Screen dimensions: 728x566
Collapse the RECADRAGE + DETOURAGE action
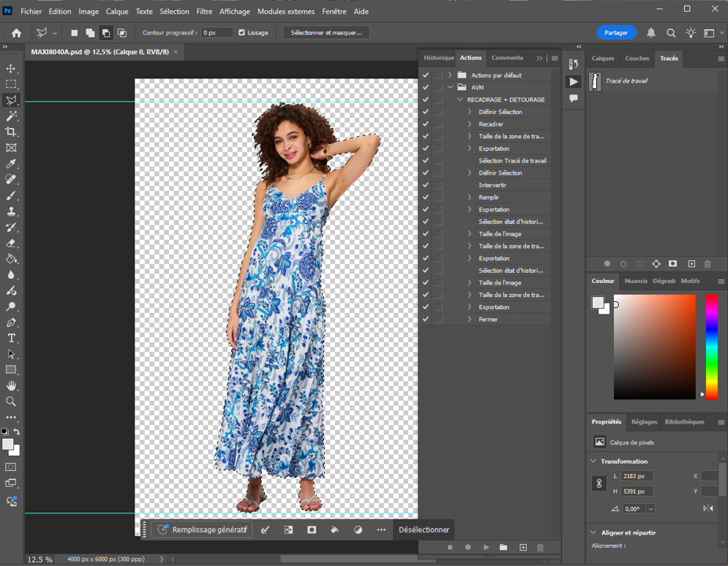click(x=460, y=100)
